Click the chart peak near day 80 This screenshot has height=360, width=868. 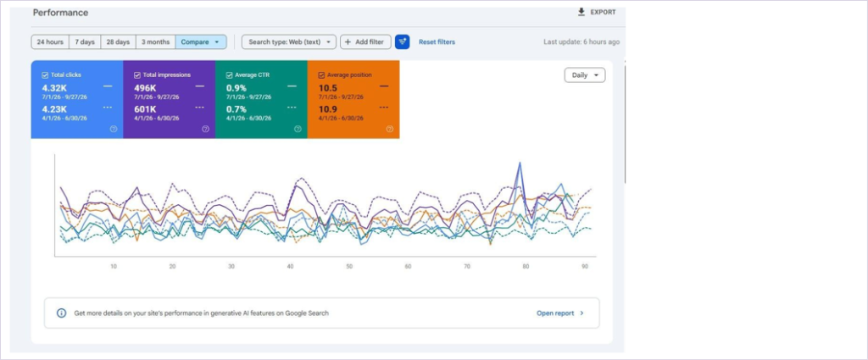point(520,163)
